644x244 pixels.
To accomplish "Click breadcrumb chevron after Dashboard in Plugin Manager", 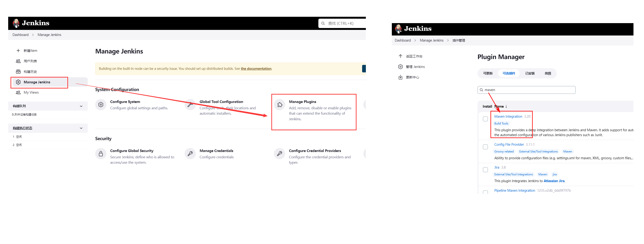I will point(415,40).
